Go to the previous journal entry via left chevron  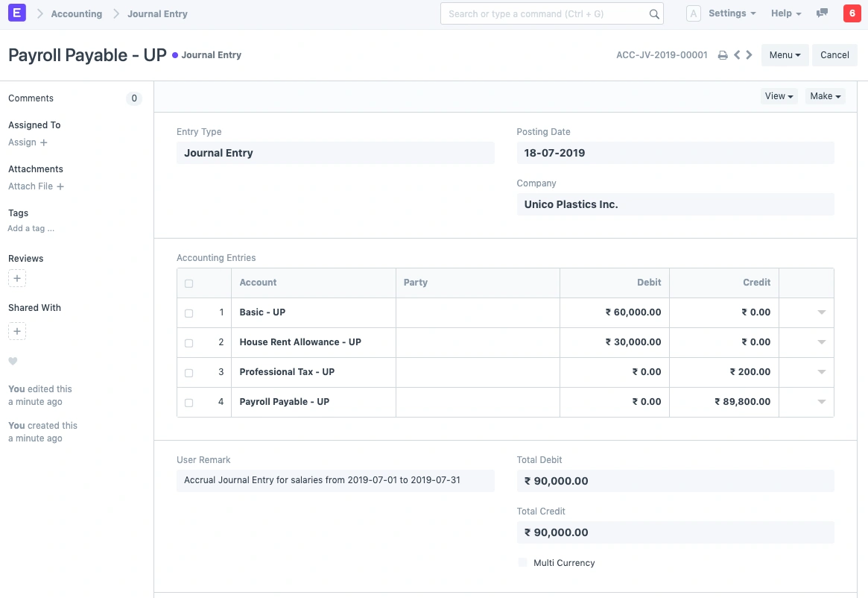[x=737, y=54]
